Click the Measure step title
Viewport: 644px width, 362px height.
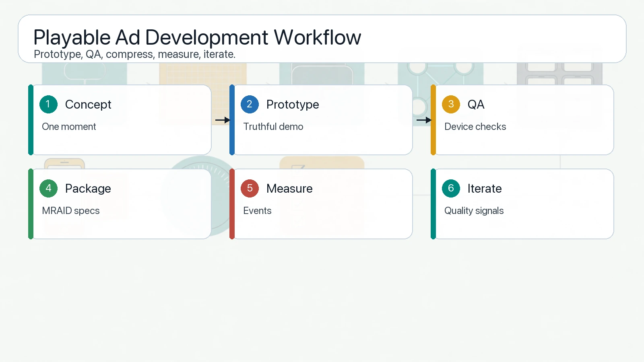(x=289, y=189)
